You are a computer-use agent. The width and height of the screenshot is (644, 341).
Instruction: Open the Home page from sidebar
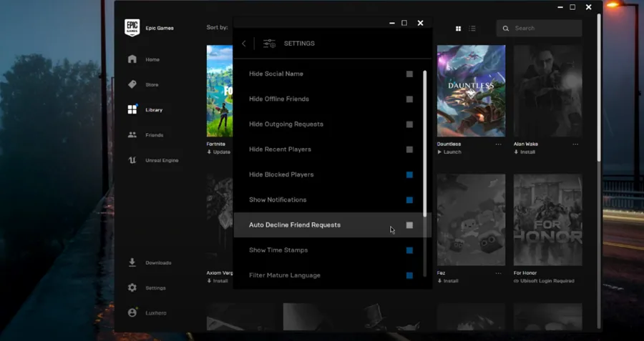pyautogui.click(x=144, y=59)
